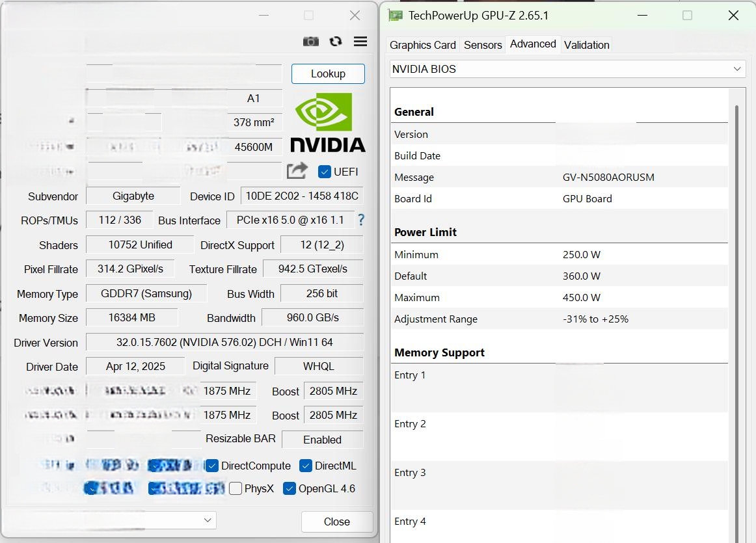
Task: Click the Advanced panel vertical scrollbar
Action: coord(736,323)
